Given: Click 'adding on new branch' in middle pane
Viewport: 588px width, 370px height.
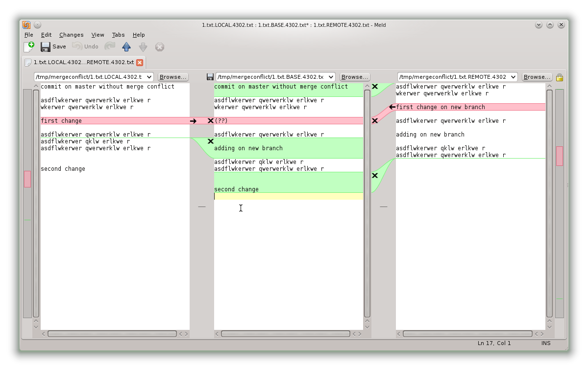Looking at the screenshot, I should tap(248, 148).
